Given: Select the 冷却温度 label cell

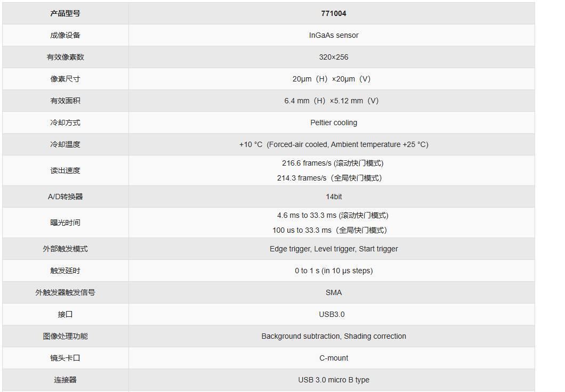Looking at the screenshot, I should [x=65, y=144].
